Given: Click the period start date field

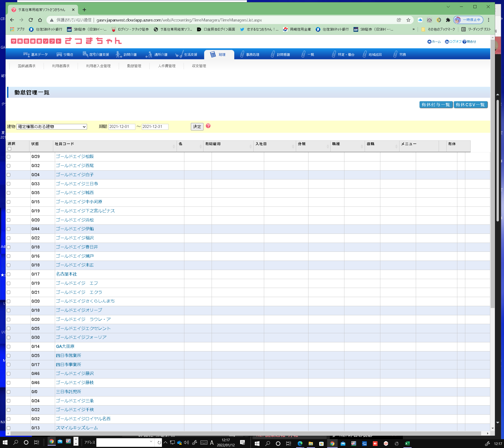Looking at the screenshot, I should (122, 126).
